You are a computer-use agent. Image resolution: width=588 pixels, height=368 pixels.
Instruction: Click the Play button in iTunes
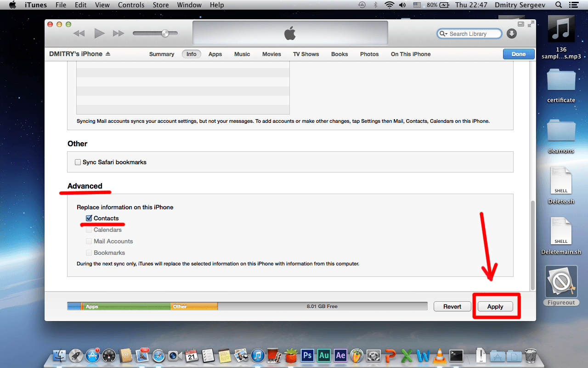coord(99,33)
